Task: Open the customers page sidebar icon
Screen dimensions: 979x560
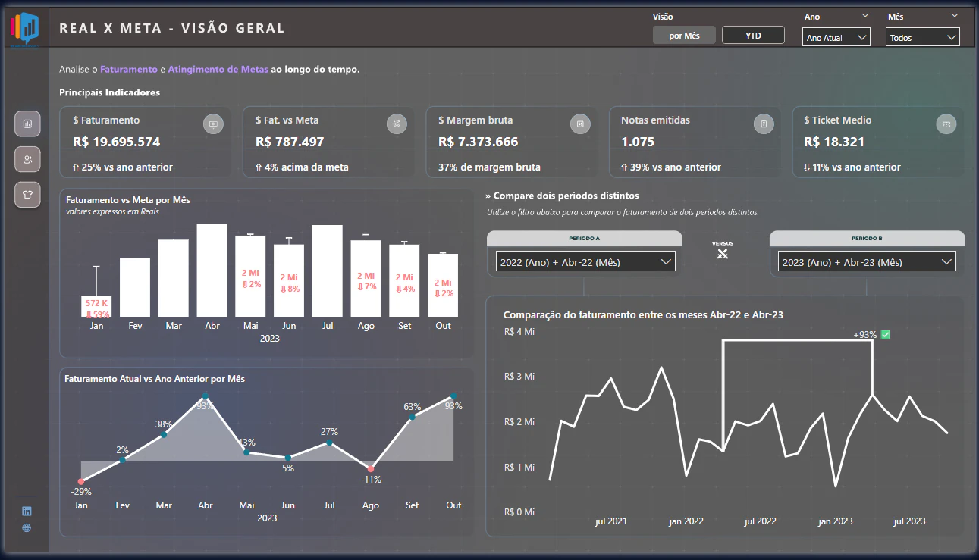Action: click(27, 159)
